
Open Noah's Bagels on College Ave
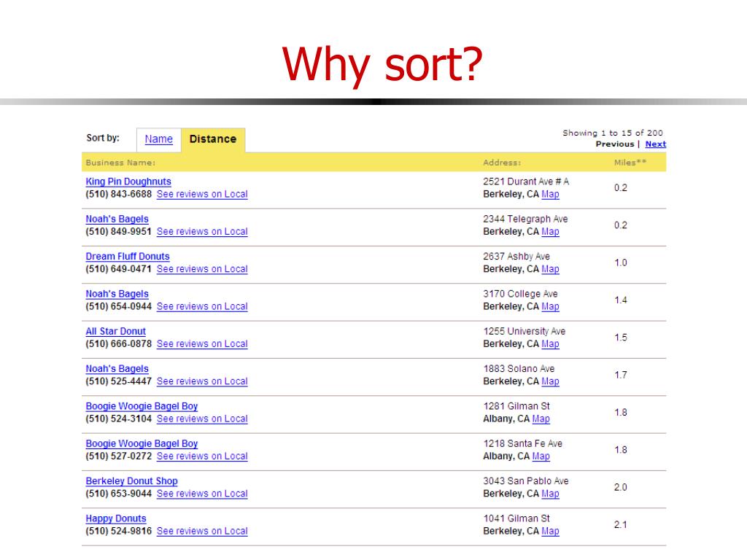click(x=117, y=294)
